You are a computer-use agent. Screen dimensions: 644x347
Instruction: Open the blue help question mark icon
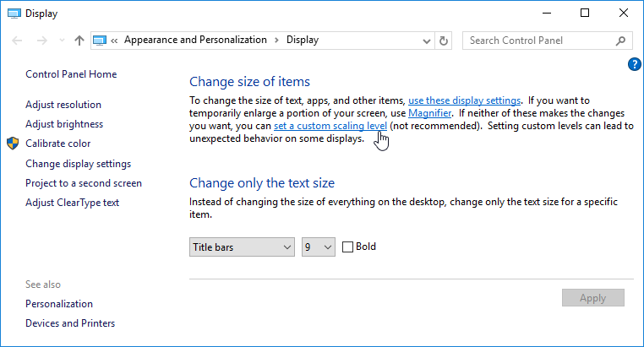634,64
